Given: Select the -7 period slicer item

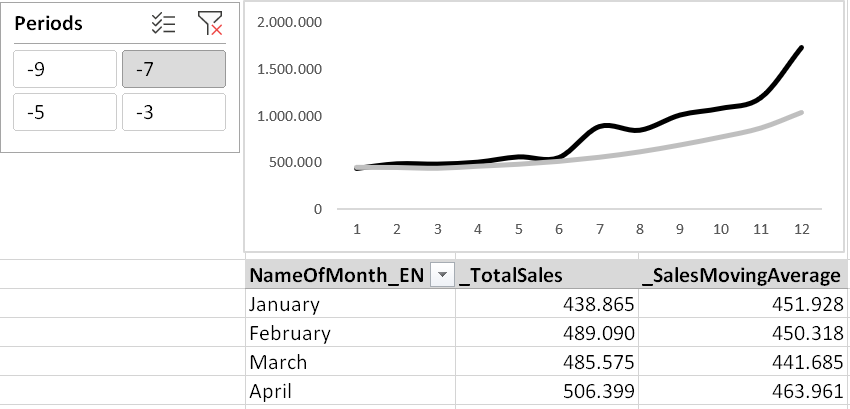Looking at the screenshot, I should (x=174, y=69).
